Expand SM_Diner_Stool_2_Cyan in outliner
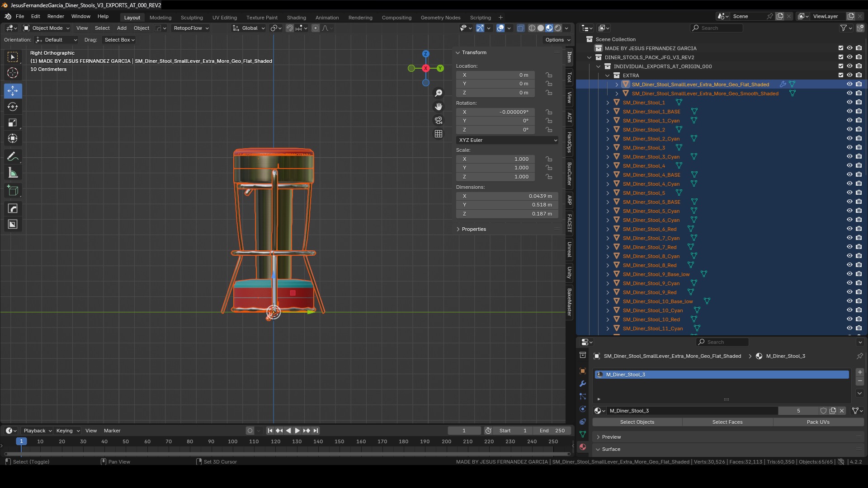 pos(608,139)
